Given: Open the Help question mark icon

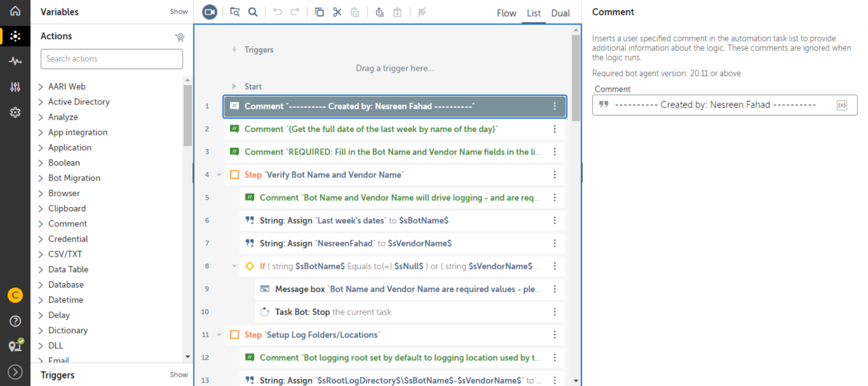Looking at the screenshot, I should click(15, 321).
